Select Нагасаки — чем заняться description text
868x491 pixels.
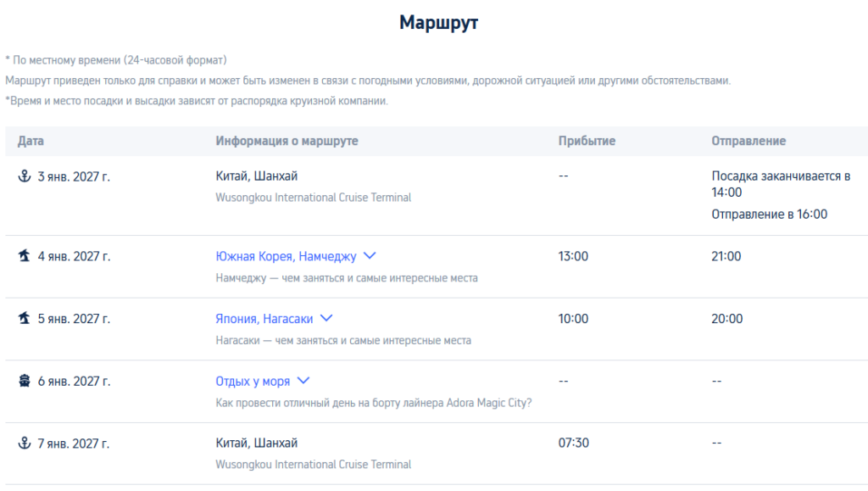[343, 340]
